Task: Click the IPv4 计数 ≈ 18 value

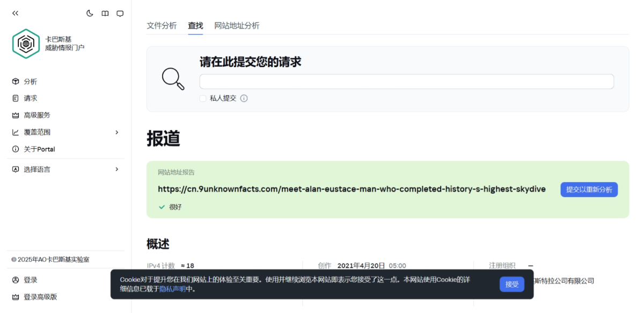Action: coord(187,265)
